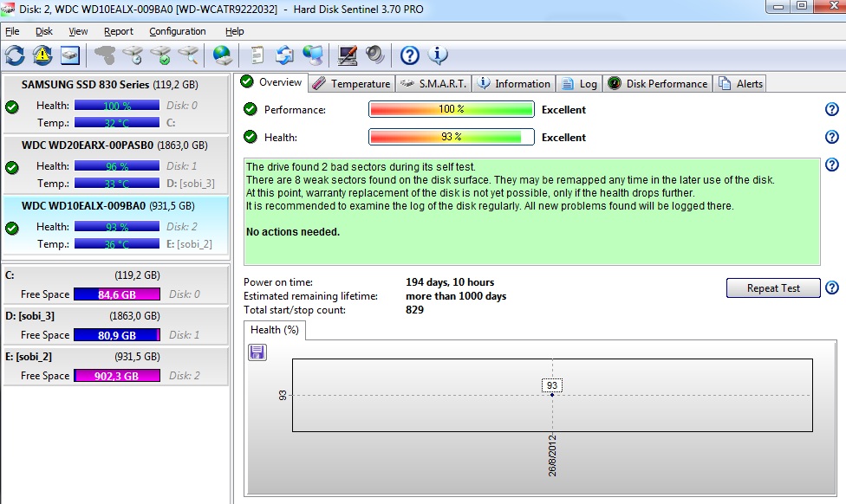Click the speaker sound toolbar icon
846x504 pixels.
[375, 55]
